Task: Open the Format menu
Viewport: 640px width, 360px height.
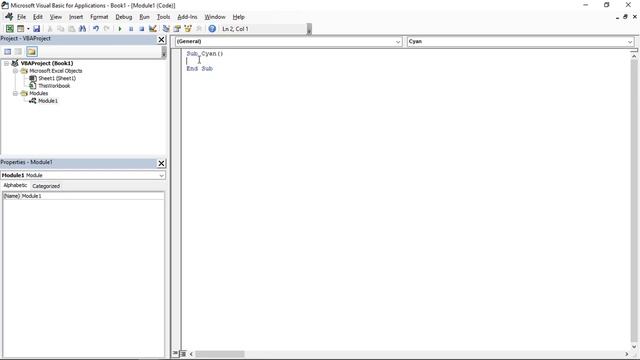Action: coord(99,17)
